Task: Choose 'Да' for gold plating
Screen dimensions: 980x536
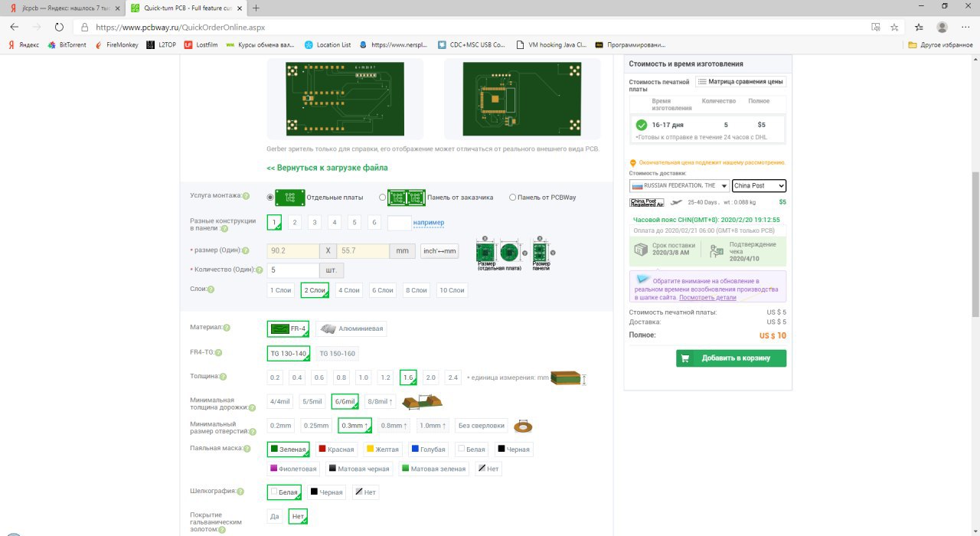Action: pos(275,517)
